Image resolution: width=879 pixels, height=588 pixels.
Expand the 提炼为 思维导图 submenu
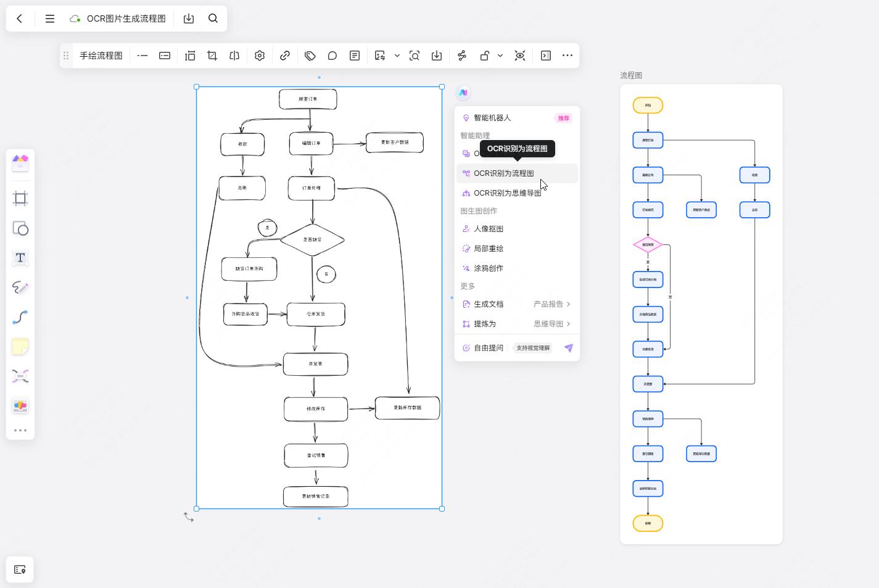(568, 324)
